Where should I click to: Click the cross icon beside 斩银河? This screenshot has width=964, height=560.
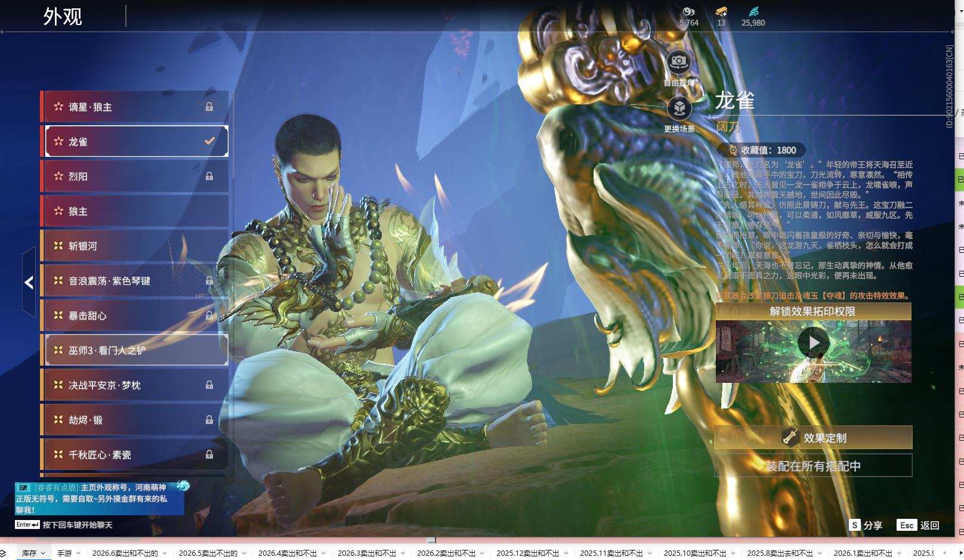point(58,246)
